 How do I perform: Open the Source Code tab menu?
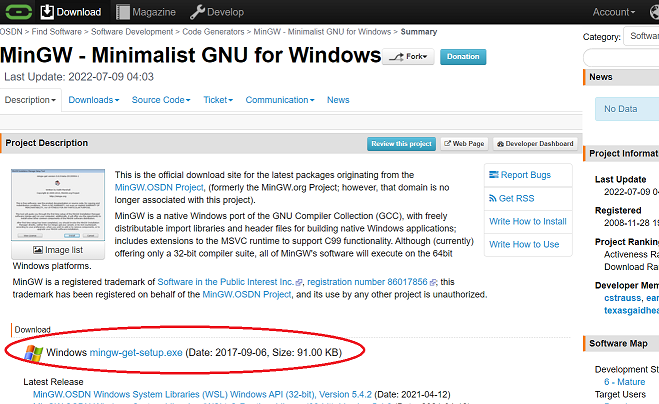[161, 100]
